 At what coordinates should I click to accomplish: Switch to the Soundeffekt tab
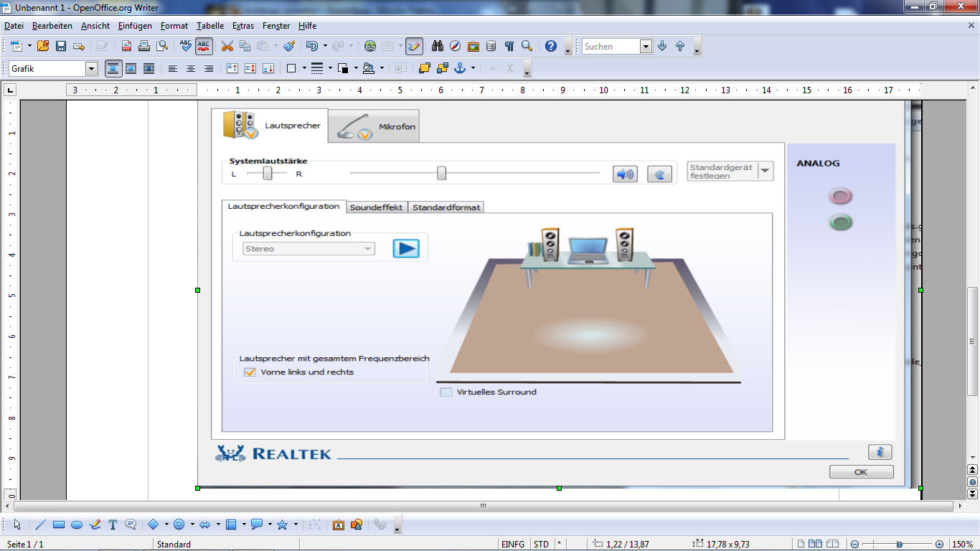tap(376, 207)
